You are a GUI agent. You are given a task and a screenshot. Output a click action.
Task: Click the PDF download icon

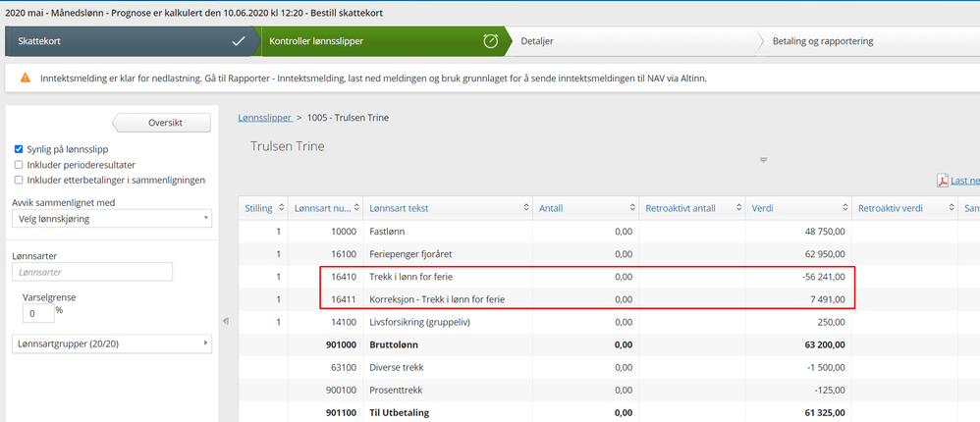(x=943, y=180)
